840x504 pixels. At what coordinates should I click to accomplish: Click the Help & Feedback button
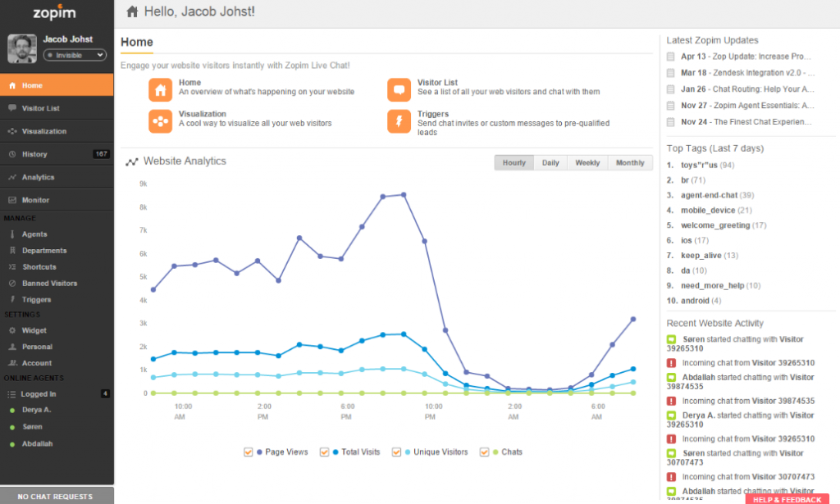point(787,499)
